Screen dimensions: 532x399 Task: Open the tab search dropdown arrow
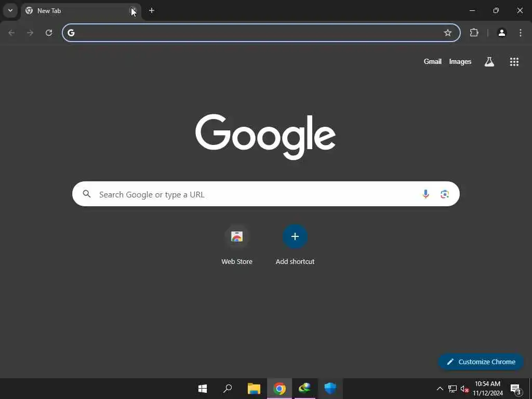[10, 10]
